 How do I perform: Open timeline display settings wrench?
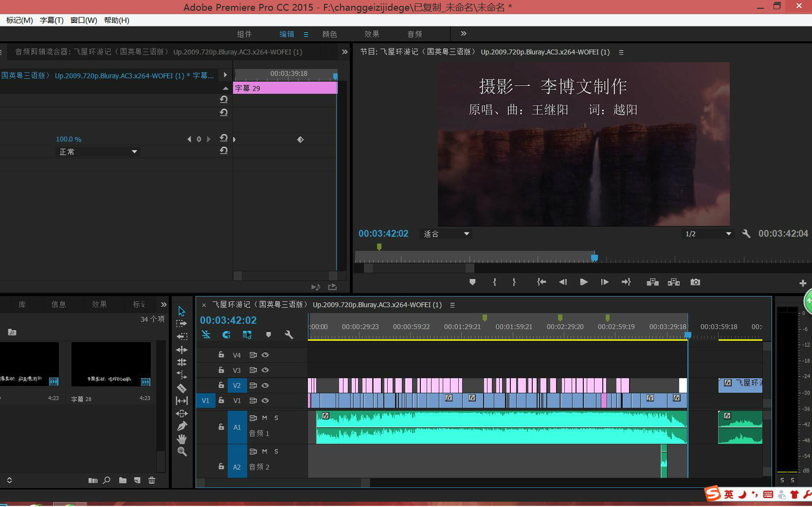289,334
